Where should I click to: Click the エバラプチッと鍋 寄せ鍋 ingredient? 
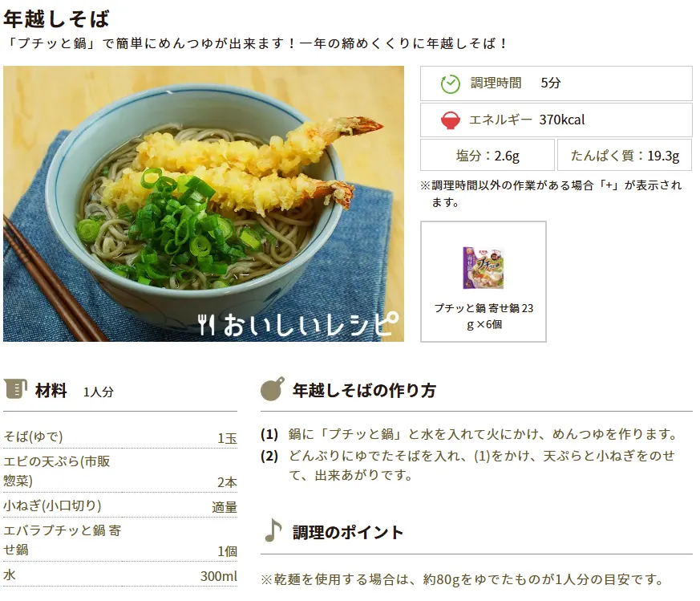tap(120, 540)
